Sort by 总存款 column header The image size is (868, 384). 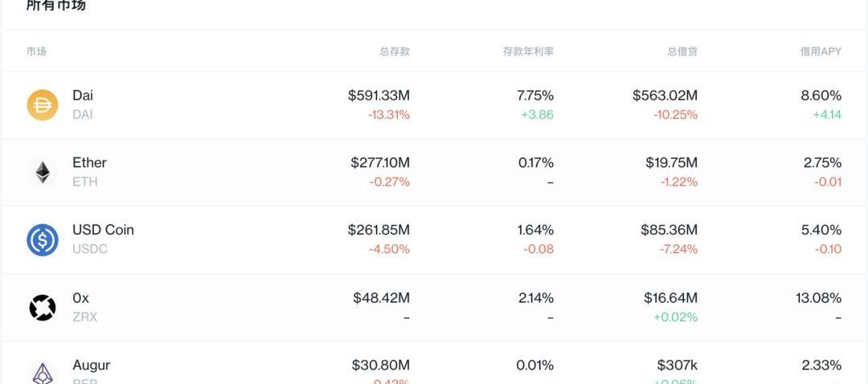click(x=395, y=51)
